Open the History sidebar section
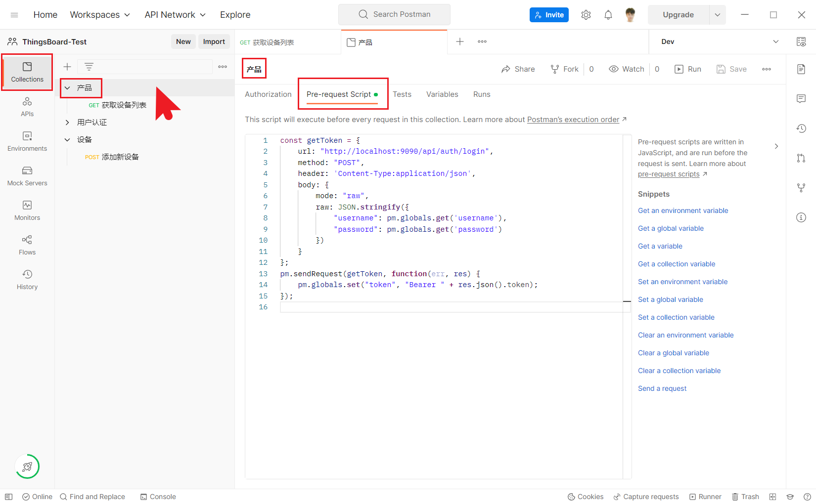Image resolution: width=816 pixels, height=504 pixels. pos(27,280)
